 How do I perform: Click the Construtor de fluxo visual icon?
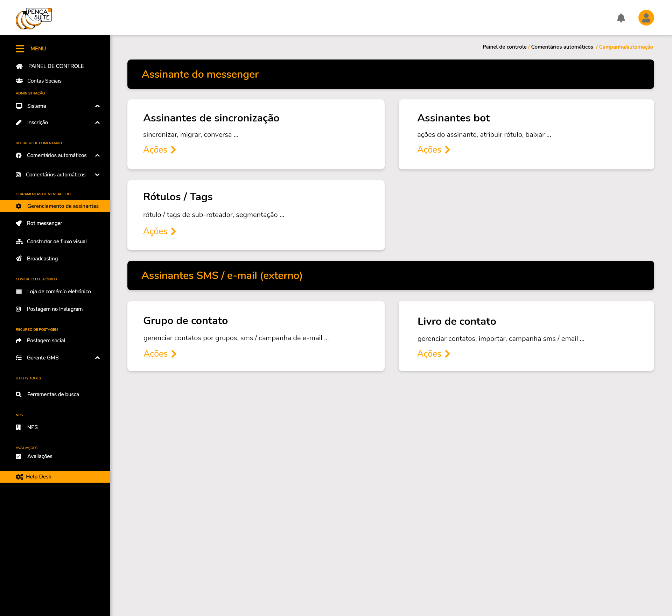click(19, 241)
